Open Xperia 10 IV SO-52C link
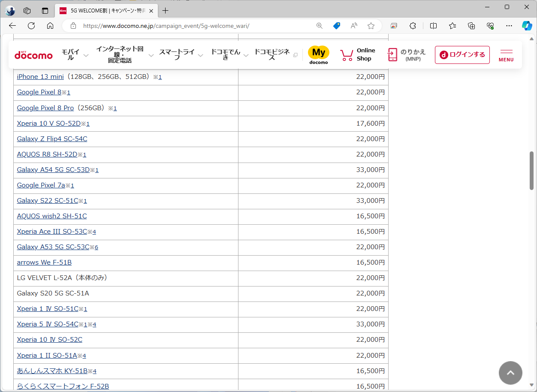The width and height of the screenshot is (537, 392). [x=50, y=340]
